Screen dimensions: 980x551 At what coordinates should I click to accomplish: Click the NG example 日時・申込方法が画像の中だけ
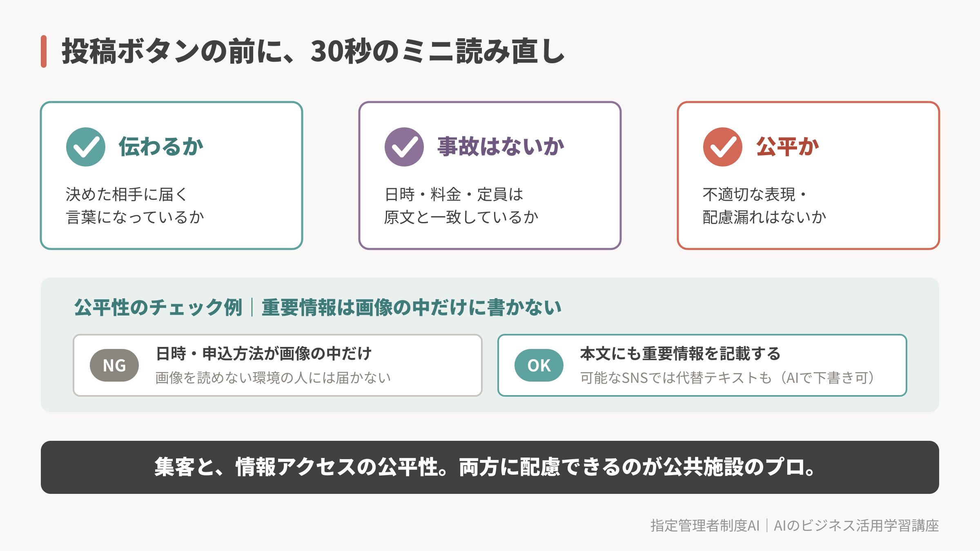[x=264, y=353]
